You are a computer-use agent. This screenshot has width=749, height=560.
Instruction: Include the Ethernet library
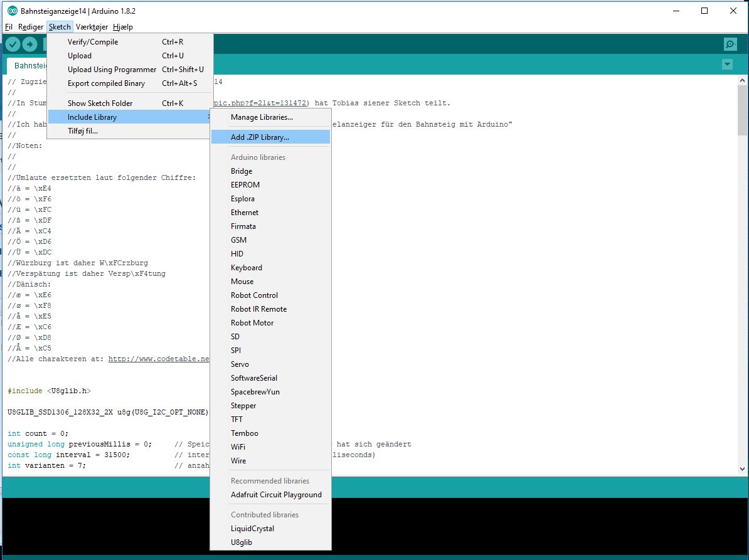tap(270, 213)
